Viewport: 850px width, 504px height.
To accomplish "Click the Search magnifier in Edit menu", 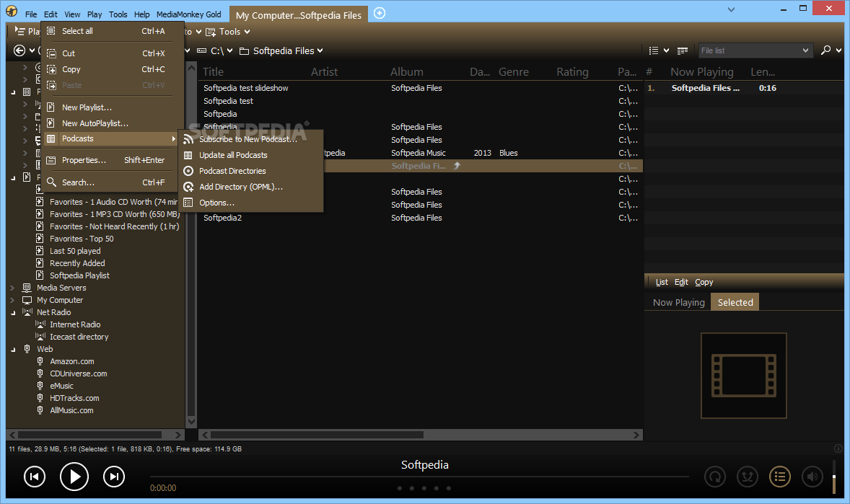I will pyautogui.click(x=51, y=182).
